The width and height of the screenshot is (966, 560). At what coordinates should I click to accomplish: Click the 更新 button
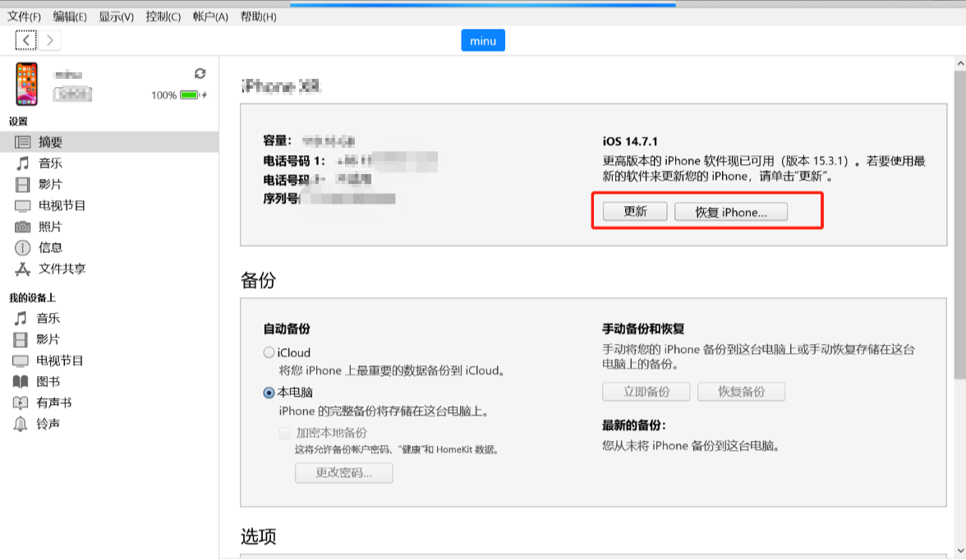pos(635,211)
